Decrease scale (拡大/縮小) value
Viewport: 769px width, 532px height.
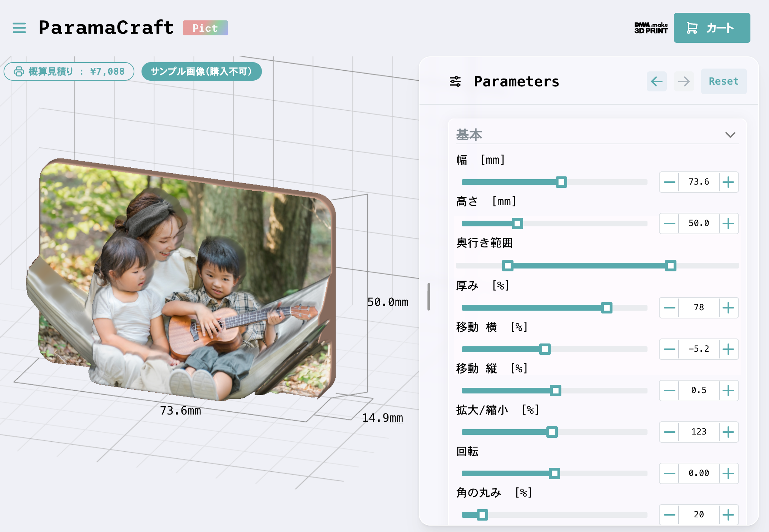click(669, 432)
